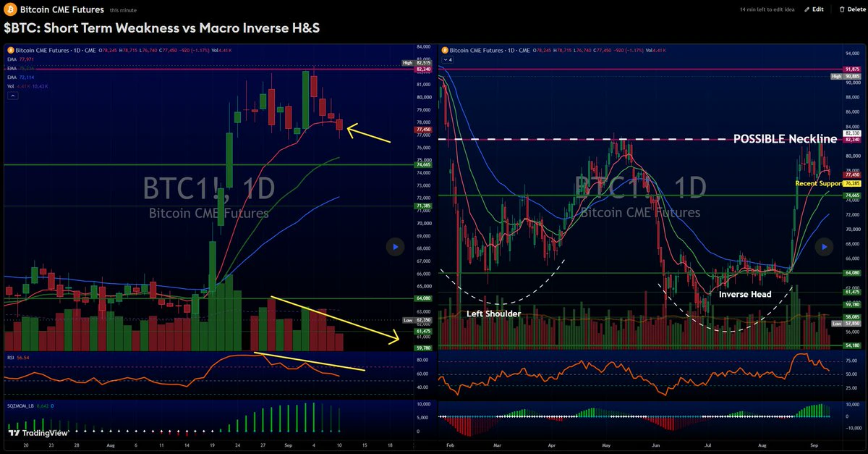Select the idea title '$BTC: Short Term Weakness vs Macro Inverse H&S'
This screenshot has width=868, height=454.
[162, 28]
